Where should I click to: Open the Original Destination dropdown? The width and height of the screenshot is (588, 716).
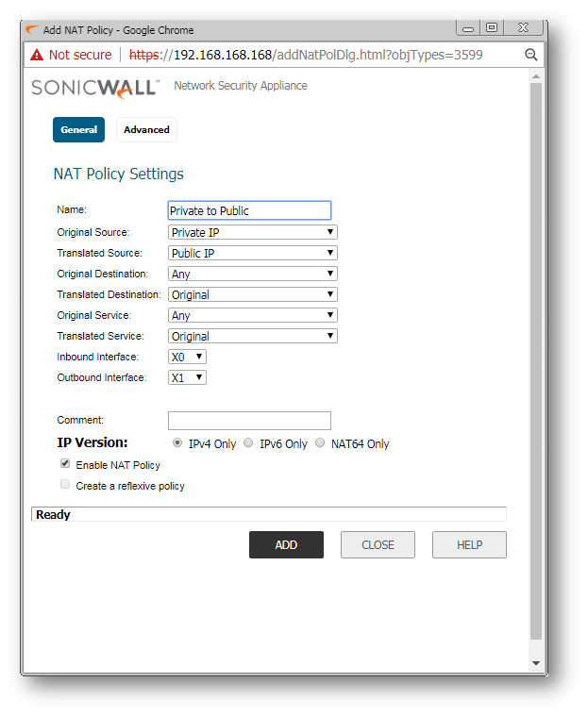pos(252,274)
